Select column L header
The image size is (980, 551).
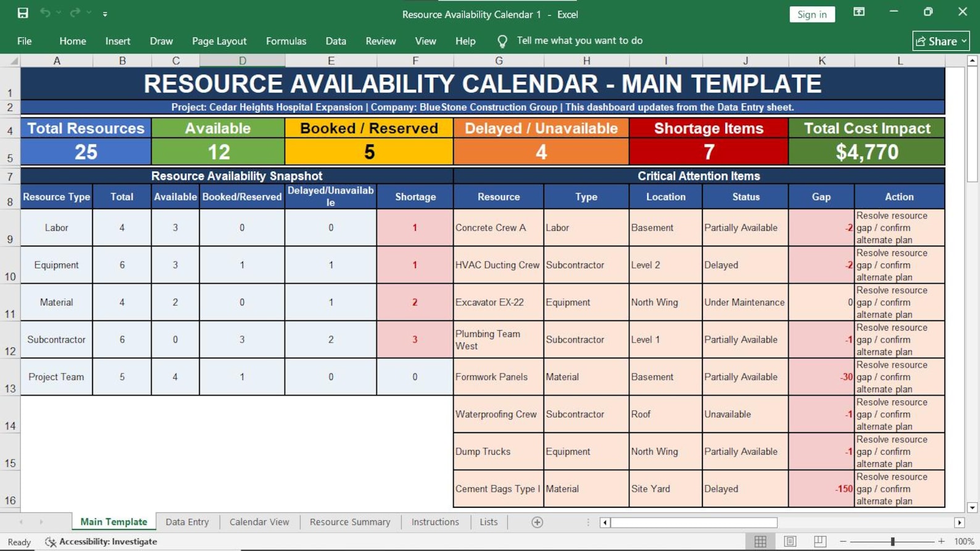coord(900,60)
